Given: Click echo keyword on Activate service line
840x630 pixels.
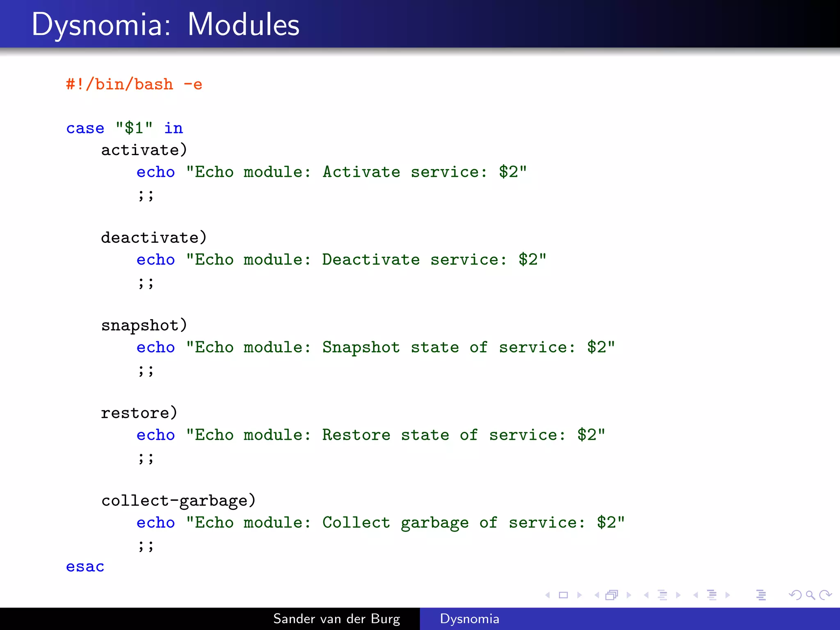Looking at the screenshot, I should [156, 171].
